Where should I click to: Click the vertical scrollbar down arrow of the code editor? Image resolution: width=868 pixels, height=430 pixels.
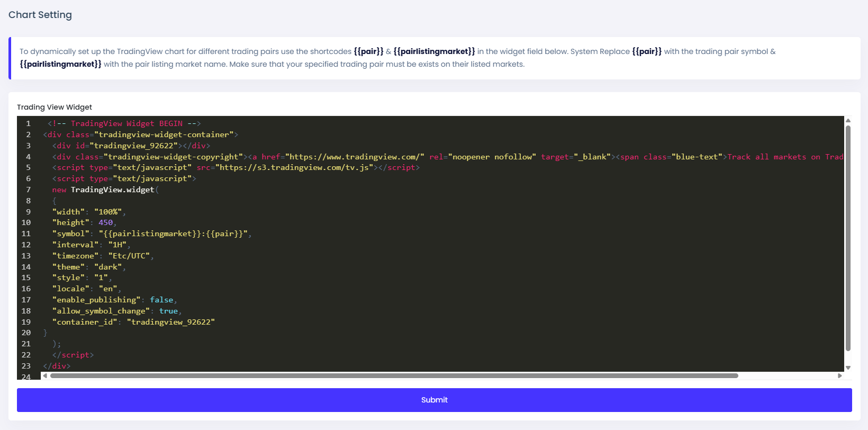click(x=848, y=368)
